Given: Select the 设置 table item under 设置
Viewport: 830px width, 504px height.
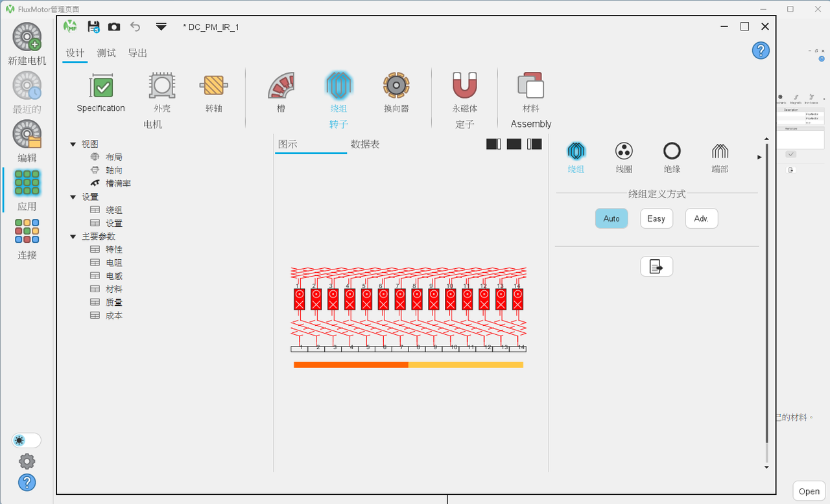Looking at the screenshot, I should point(113,223).
